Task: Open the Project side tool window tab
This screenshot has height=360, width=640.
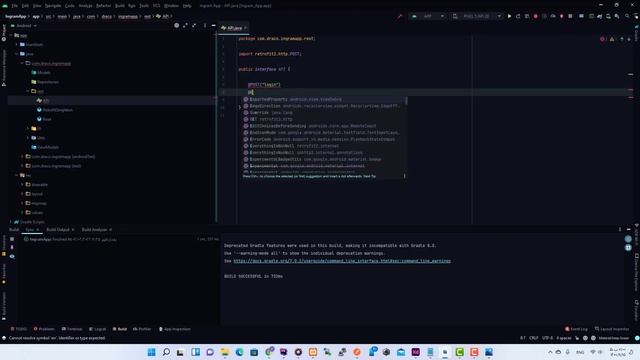Action: 4,33
